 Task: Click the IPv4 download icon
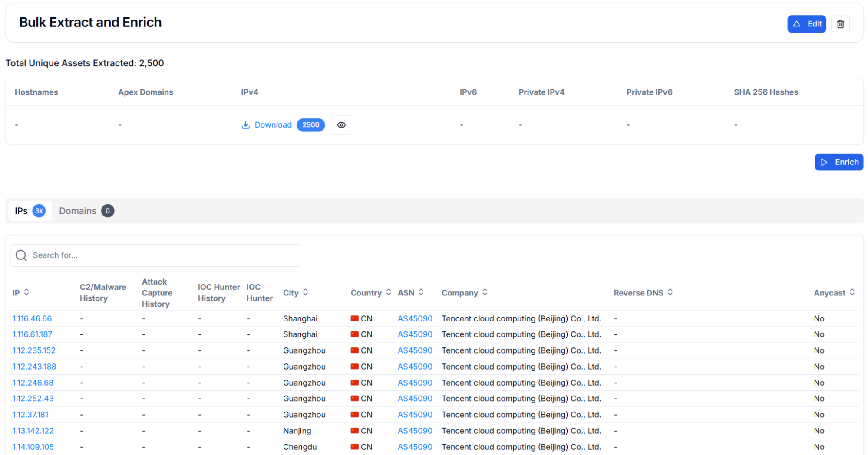click(245, 125)
